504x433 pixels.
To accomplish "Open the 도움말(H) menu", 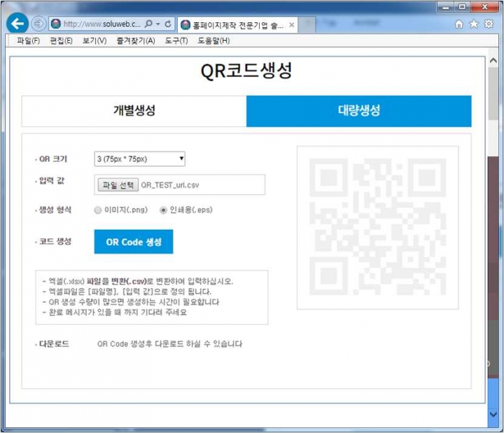I will click(213, 41).
